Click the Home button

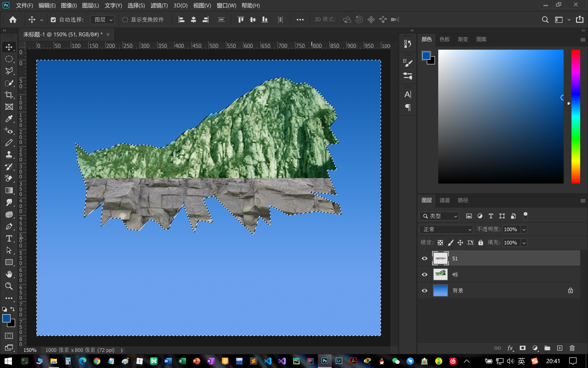coord(13,20)
